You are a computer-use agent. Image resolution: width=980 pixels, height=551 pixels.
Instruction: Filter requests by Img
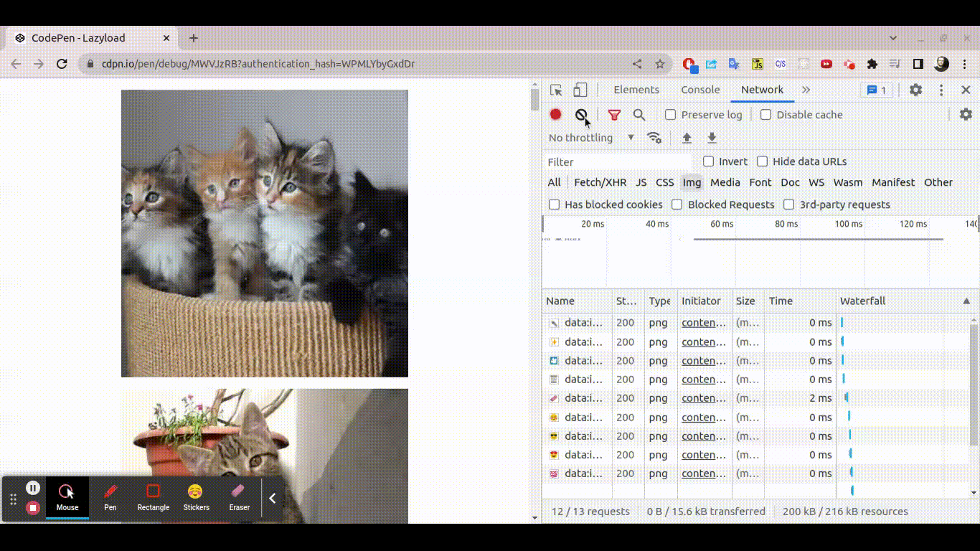tap(692, 182)
